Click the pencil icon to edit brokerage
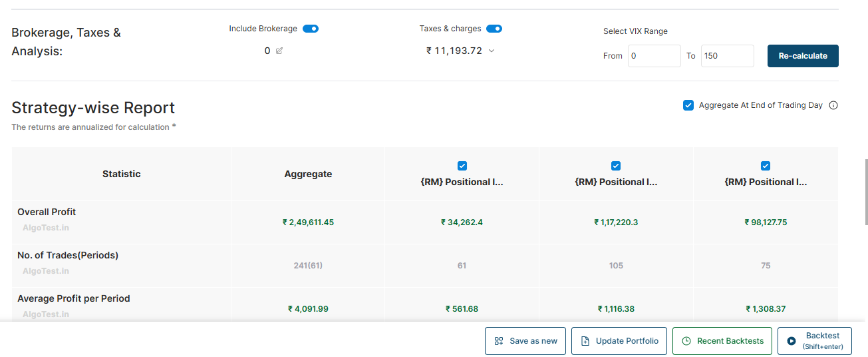The width and height of the screenshot is (868, 357). click(x=279, y=51)
